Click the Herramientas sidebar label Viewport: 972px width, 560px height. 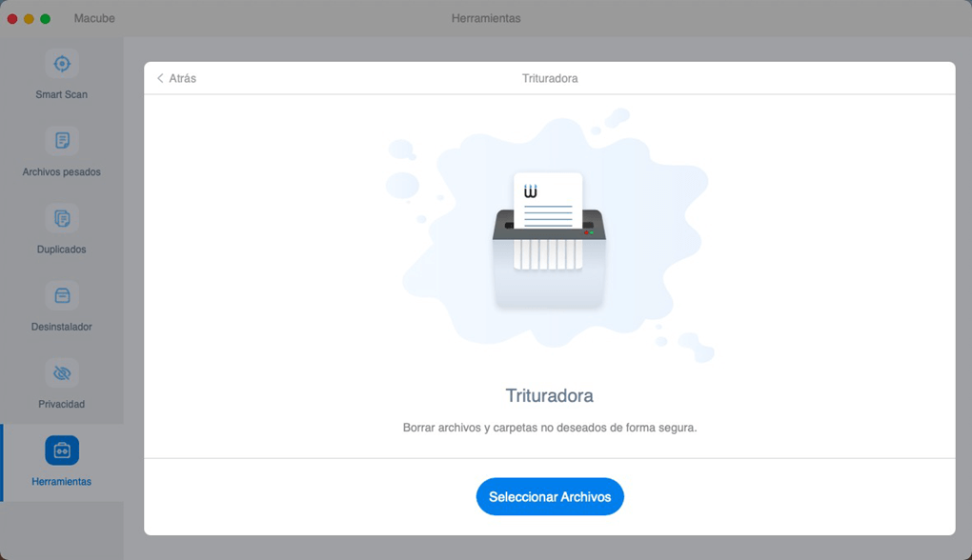pos(61,481)
